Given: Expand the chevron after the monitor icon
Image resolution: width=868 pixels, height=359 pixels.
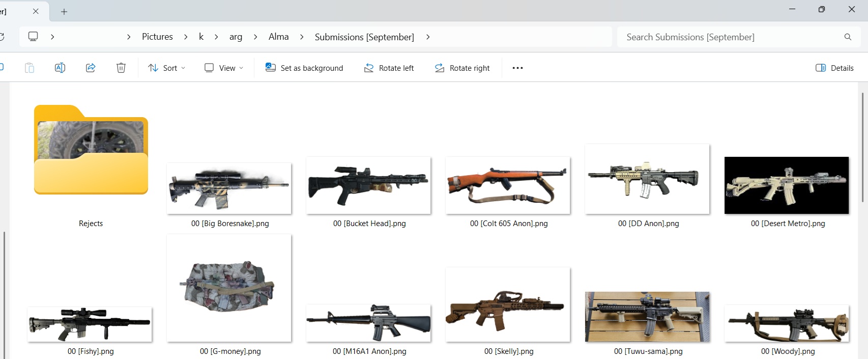Looking at the screenshot, I should pyautogui.click(x=52, y=37).
